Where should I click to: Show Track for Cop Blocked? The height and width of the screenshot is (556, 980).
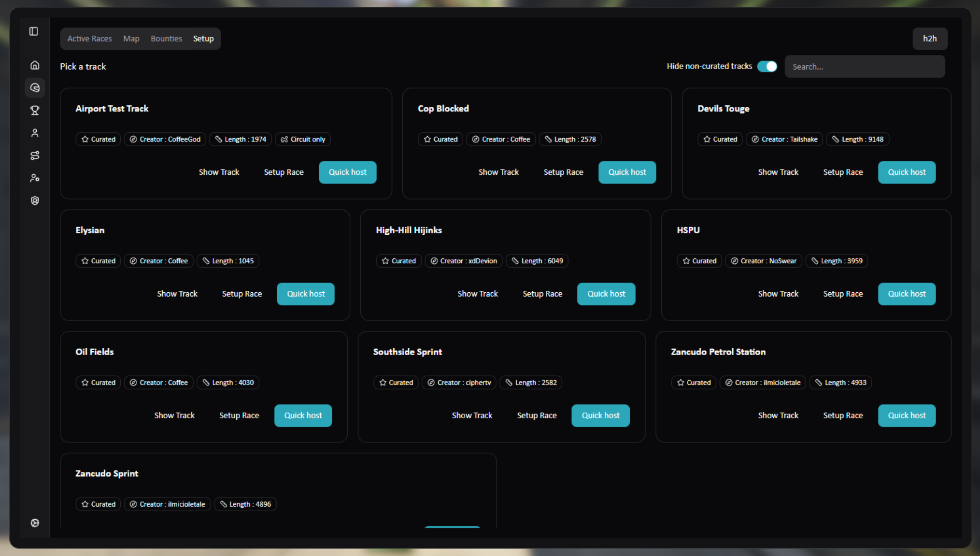(498, 172)
